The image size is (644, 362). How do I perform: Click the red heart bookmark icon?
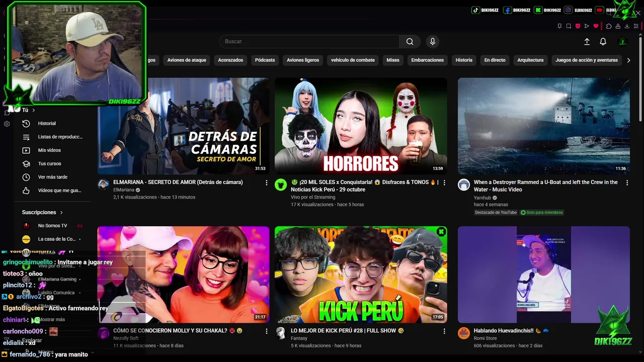[x=596, y=26]
